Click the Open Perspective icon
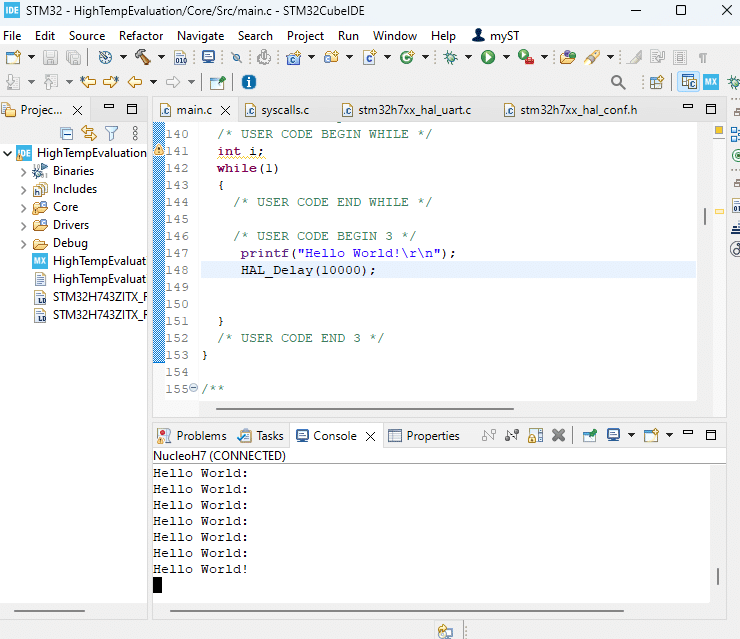The width and height of the screenshot is (740, 639). (656, 82)
